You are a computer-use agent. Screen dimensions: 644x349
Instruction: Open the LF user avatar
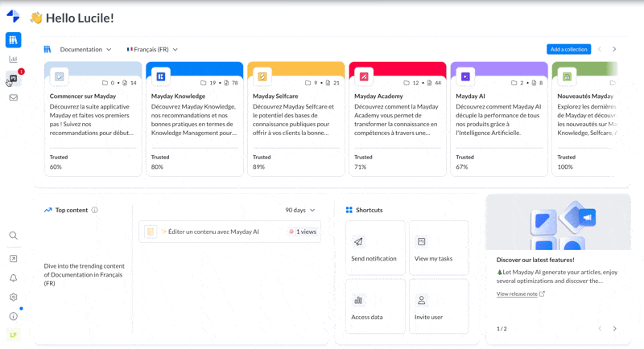tap(13, 335)
